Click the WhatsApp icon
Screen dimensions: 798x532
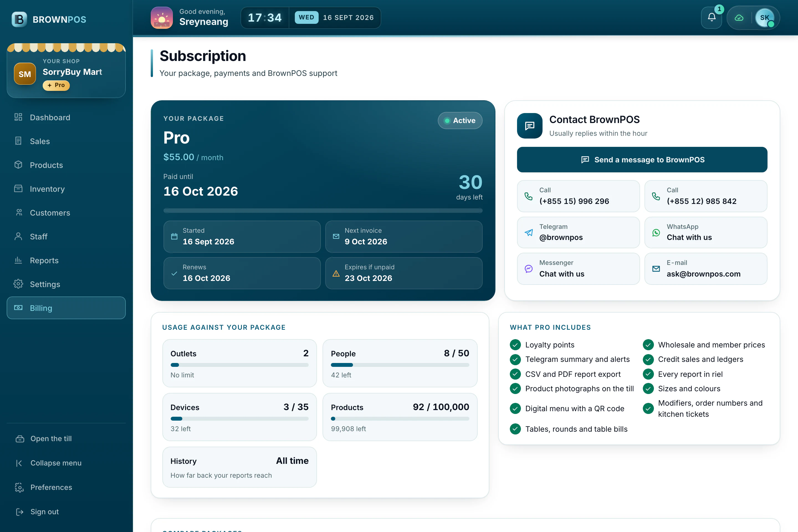coord(656,232)
